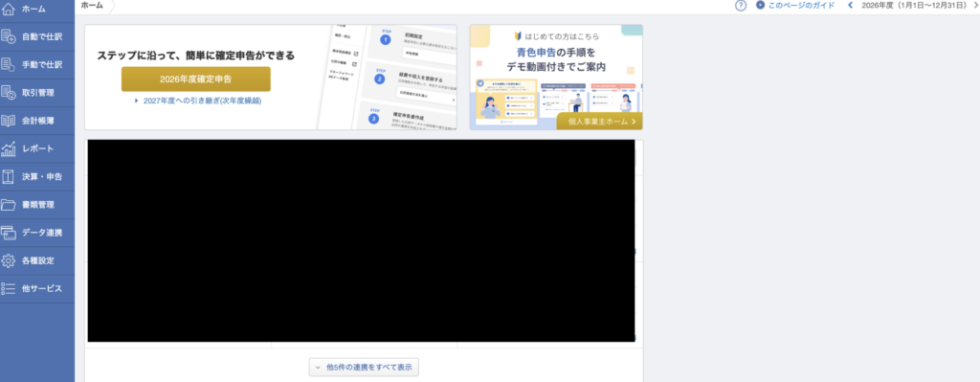Click the 書類管理 folder icon
The width and height of the screenshot is (980, 382).
[x=8, y=205]
